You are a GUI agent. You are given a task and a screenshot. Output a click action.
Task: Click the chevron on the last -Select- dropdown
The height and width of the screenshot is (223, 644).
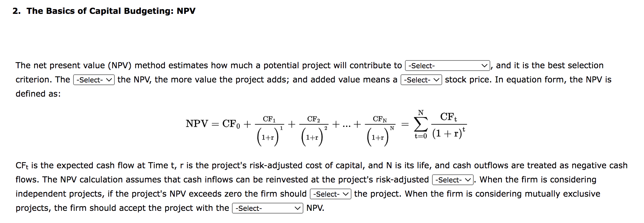pos(297,208)
